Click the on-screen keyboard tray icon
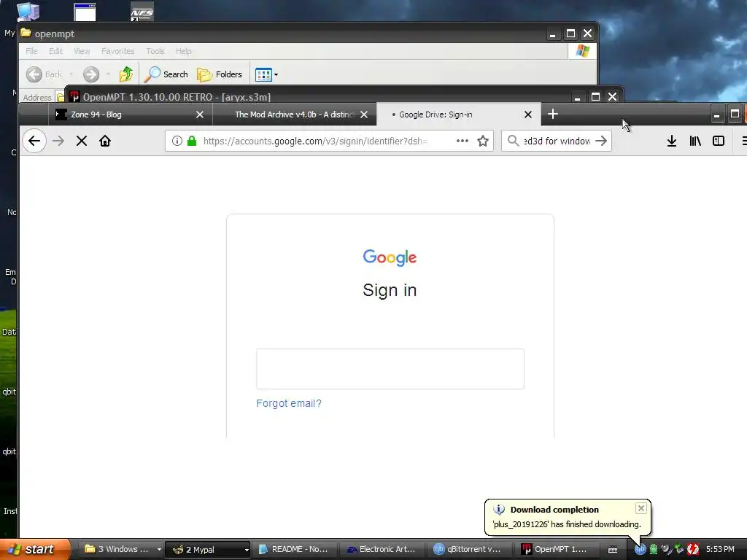The image size is (747, 560). click(613, 550)
